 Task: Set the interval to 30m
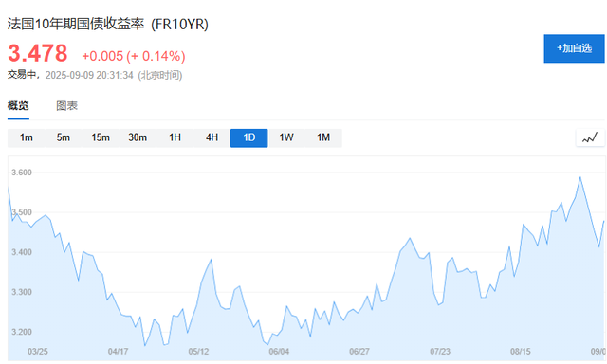click(x=138, y=137)
